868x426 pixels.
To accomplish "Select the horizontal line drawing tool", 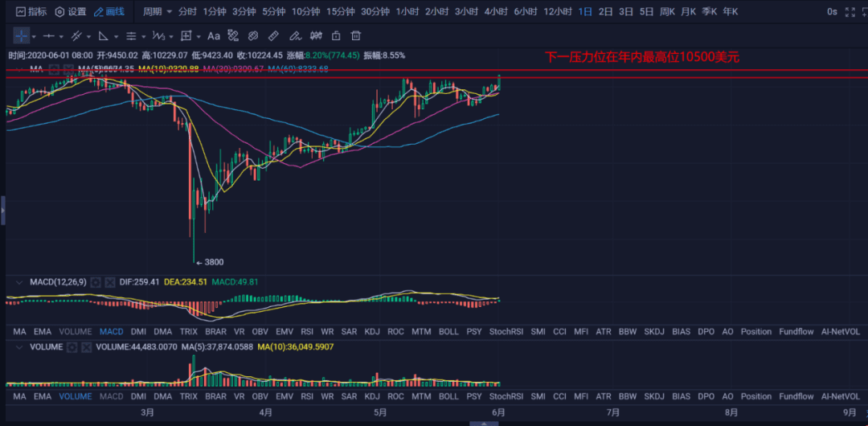I will pyautogui.click(x=49, y=36).
